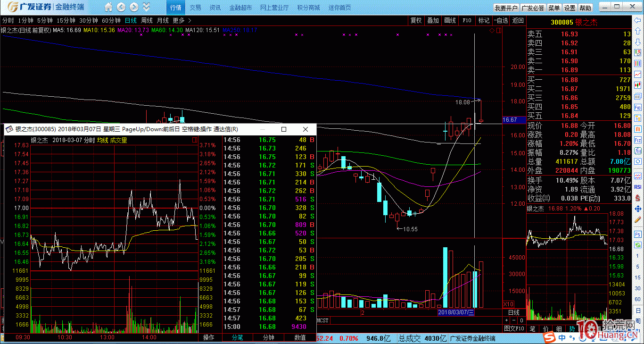
Task: Expand the double-chevron dropdown icon in header
Action: pyautogui.click(x=146, y=7)
